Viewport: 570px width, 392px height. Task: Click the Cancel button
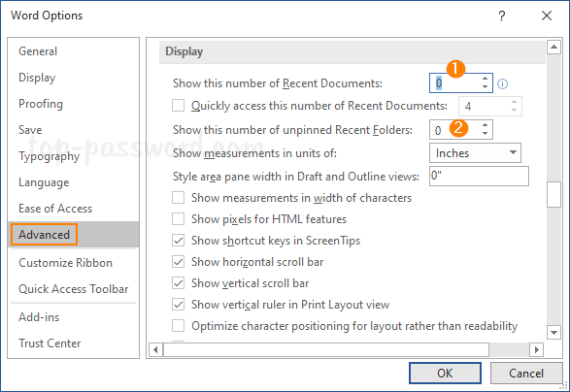click(526, 374)
